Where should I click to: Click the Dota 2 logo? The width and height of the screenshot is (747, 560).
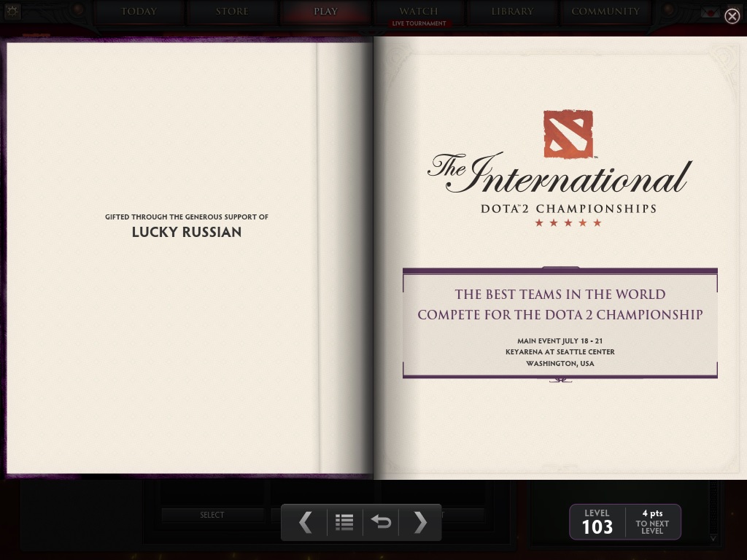point(568,134)
